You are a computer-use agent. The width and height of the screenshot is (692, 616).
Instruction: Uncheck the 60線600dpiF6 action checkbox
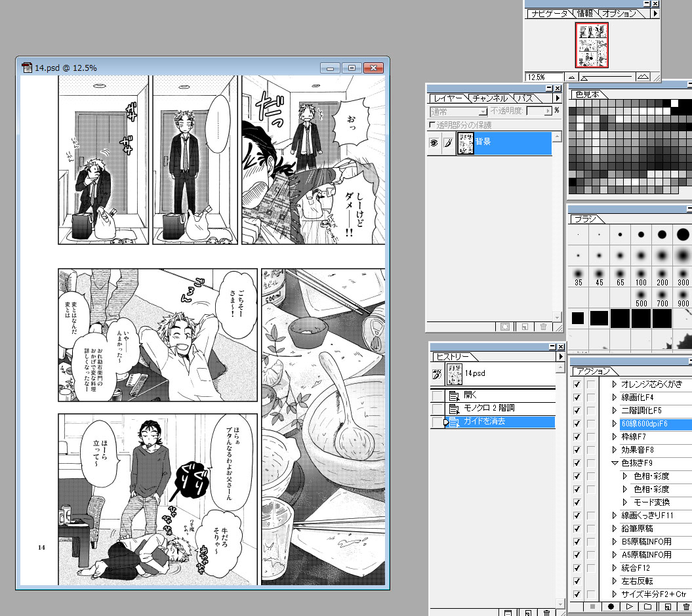click(577, 424)
